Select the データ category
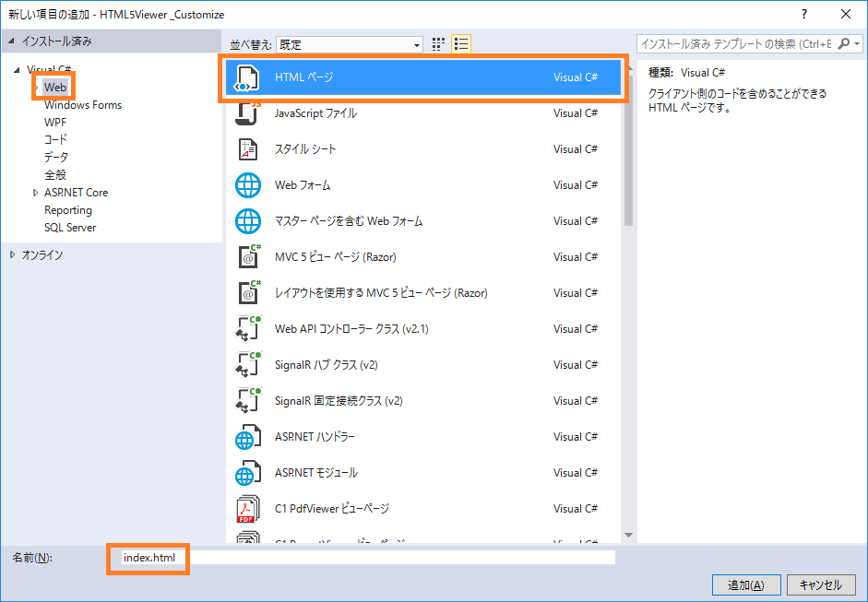Screen dimensions: 868x602 pos(56,157)
